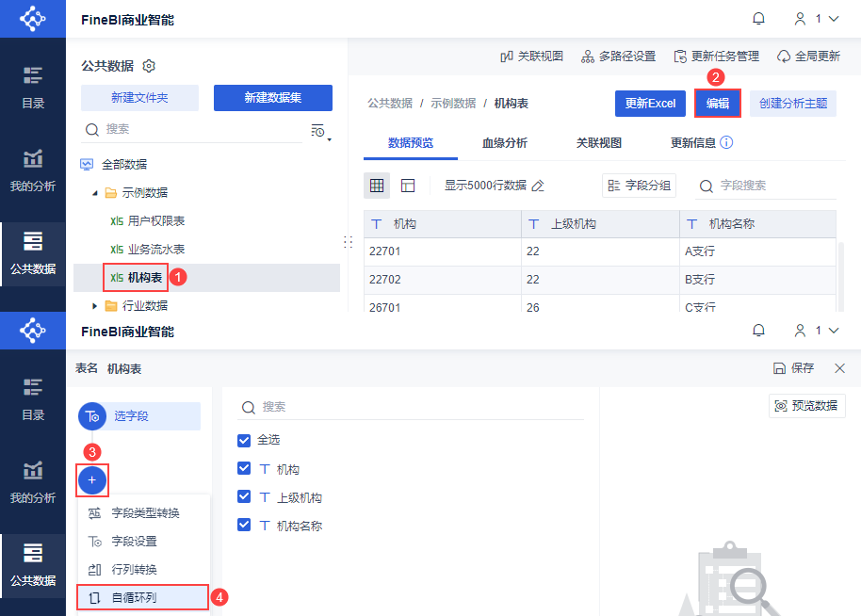
Task: Select the 机构表 table
Action: [x=137, y=278]
